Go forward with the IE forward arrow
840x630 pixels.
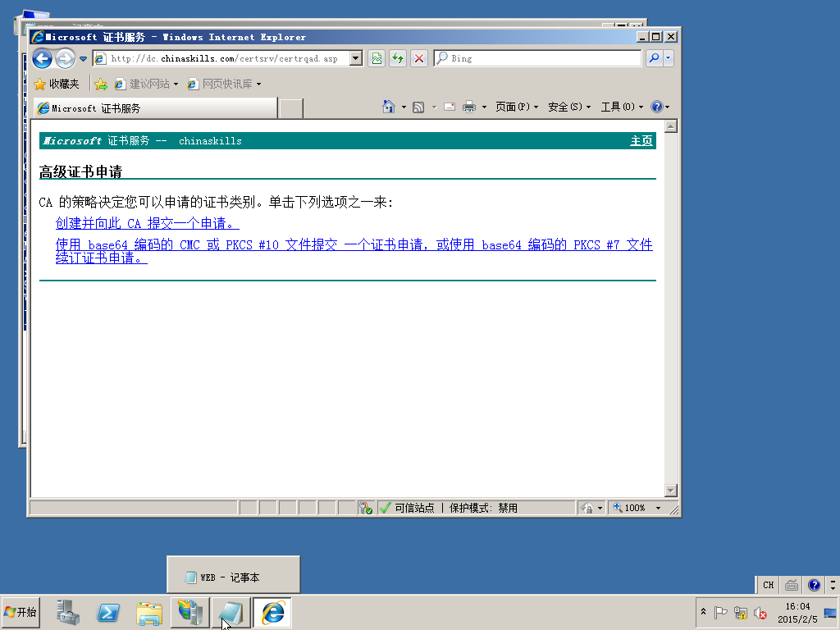[x=66, y=58]
